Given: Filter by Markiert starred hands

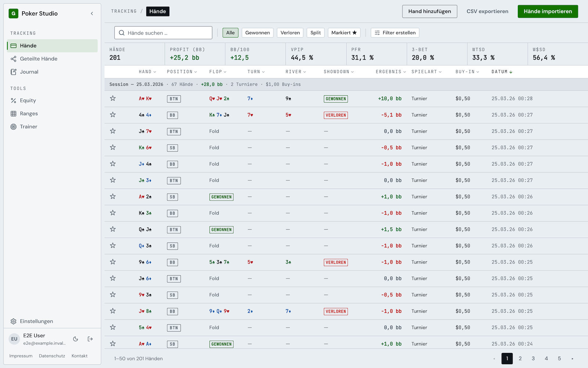Looking at the screenshot, I should pyautogui.click(x=344, y=33).
